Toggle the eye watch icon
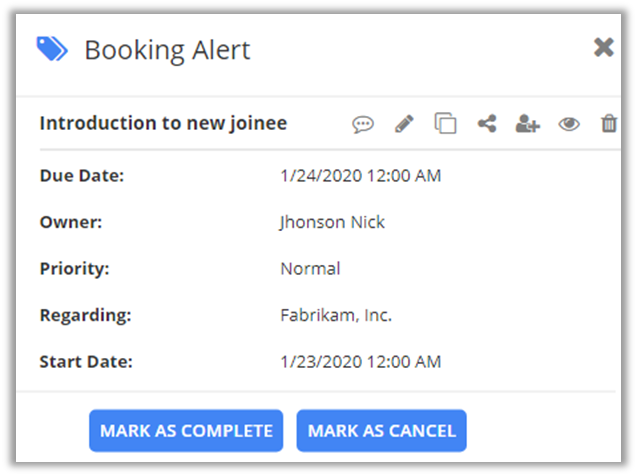637x476 pixels. pyautogui.click(x=569, y=124)
